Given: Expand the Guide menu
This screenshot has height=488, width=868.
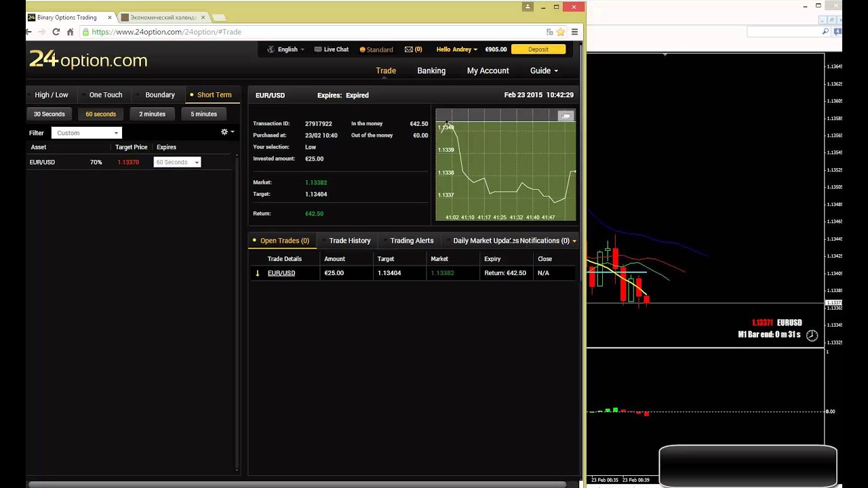Looking at the screenshot, I should tap(544, 70).
